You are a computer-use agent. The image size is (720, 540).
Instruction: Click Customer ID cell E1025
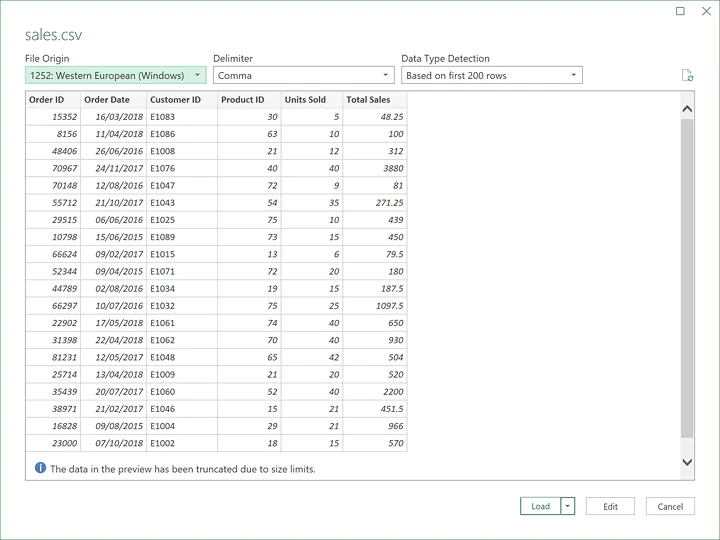(x=182, y=220)
